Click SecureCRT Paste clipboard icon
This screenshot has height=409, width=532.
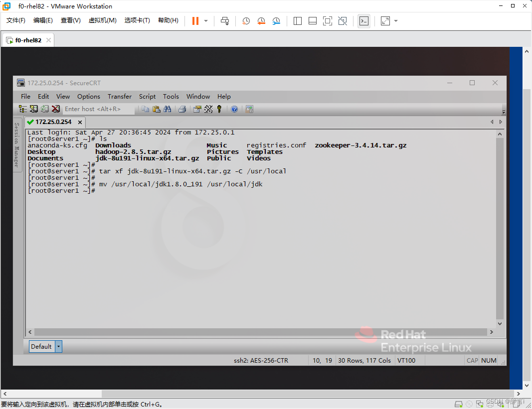point(157,109)
